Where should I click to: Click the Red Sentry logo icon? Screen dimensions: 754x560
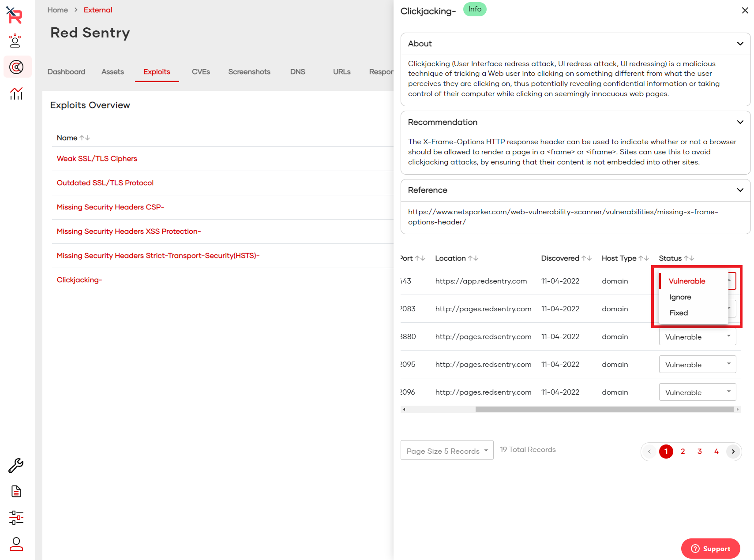pos(15,15)
